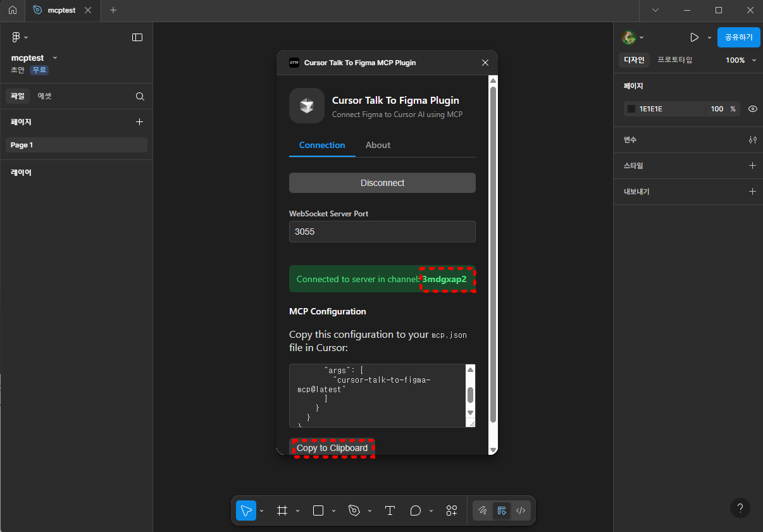Add a style with the 스타일 plus icon
The height and width of the screenshot is (532, 763).
click(x=752, y=165)
